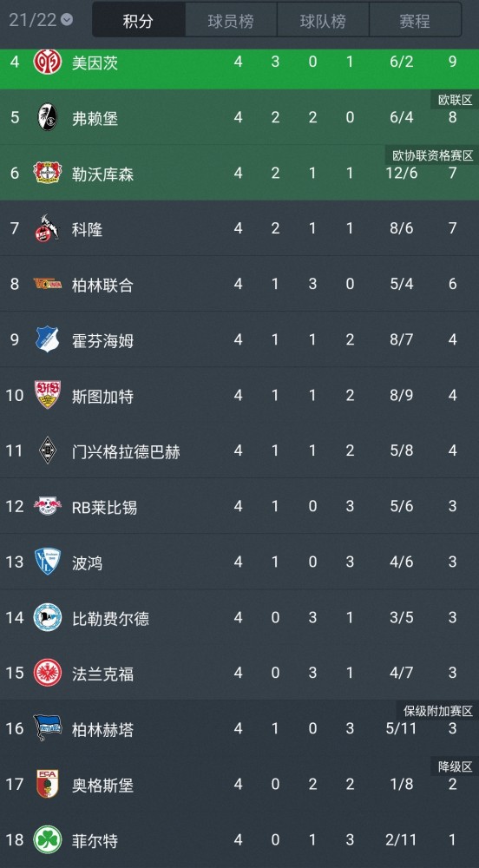Tap the Greuther Fürth clover crest

point(48,839)
